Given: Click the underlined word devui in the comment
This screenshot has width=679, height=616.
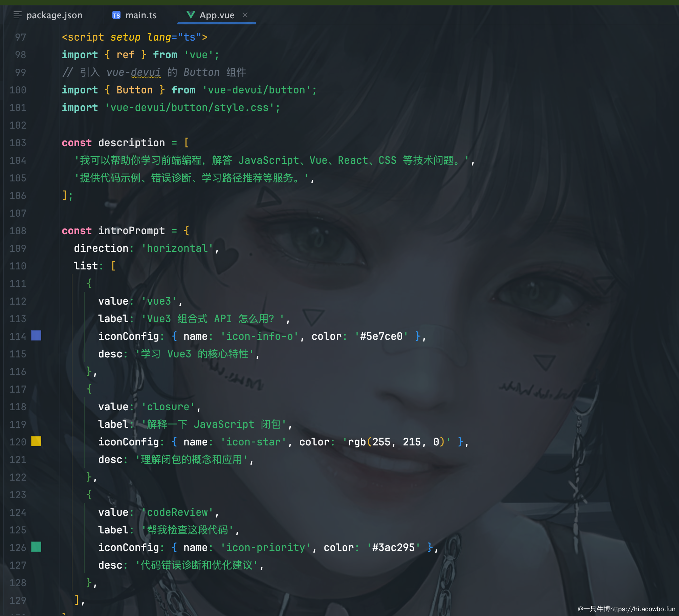Looking at the screenshot, I should coord(145,72).
